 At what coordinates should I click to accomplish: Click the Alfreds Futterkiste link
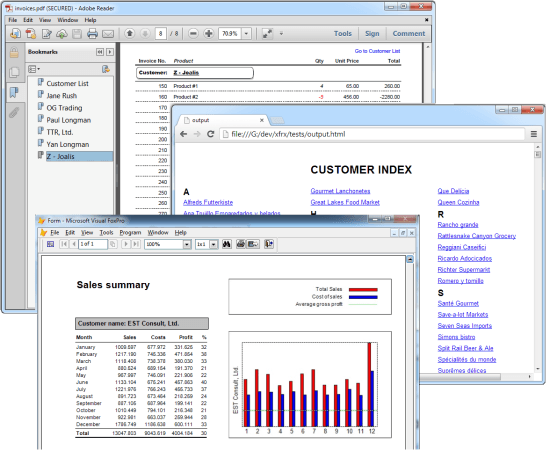click(208, 202)
